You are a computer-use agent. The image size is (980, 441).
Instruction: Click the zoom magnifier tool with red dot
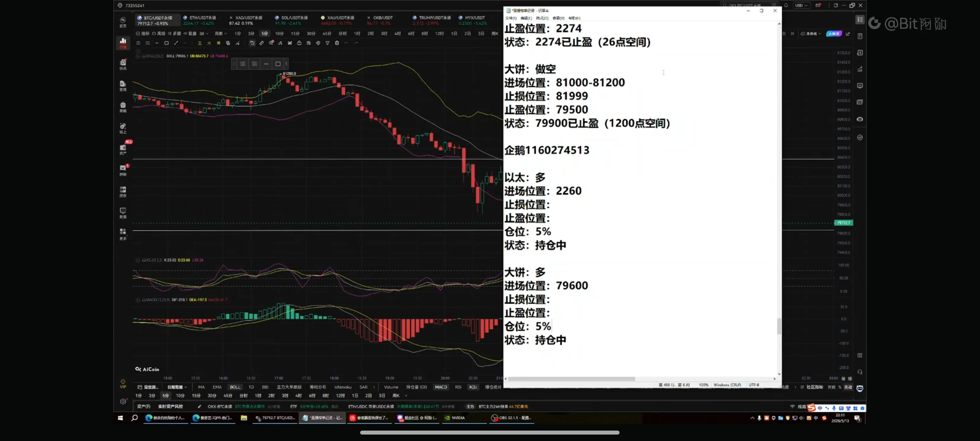pyautogui.click(x=271, y=43)
